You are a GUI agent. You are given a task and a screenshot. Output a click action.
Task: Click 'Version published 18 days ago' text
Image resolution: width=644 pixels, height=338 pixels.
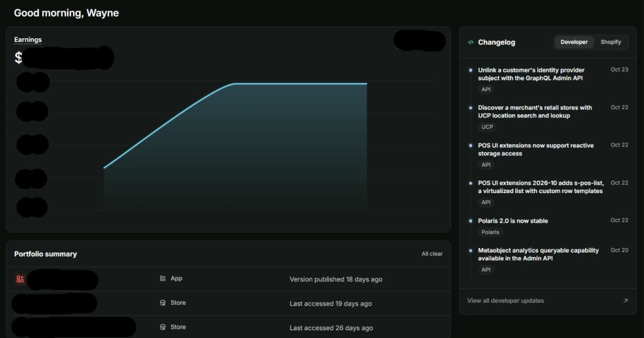click(336, 280)
